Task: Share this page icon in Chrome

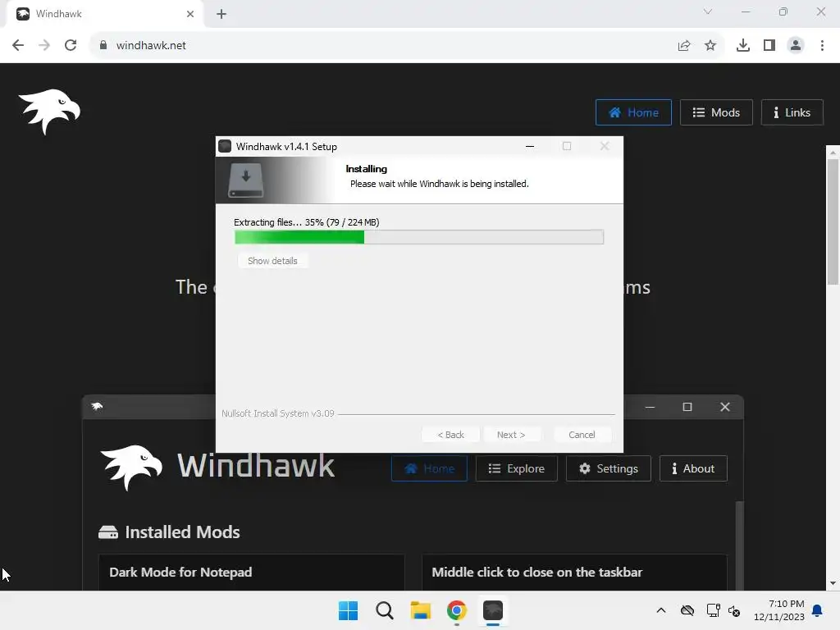Action: pyautogui.click(x=684, y=46)
